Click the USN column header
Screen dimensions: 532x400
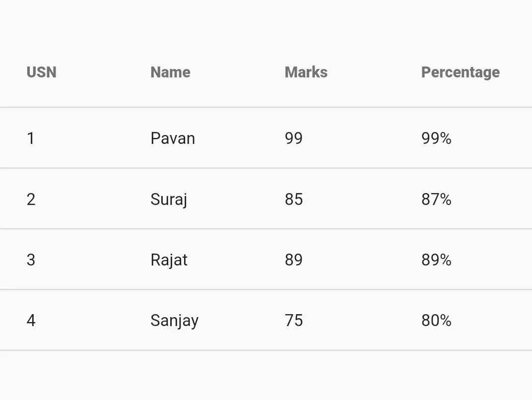[x=42, y=72]
